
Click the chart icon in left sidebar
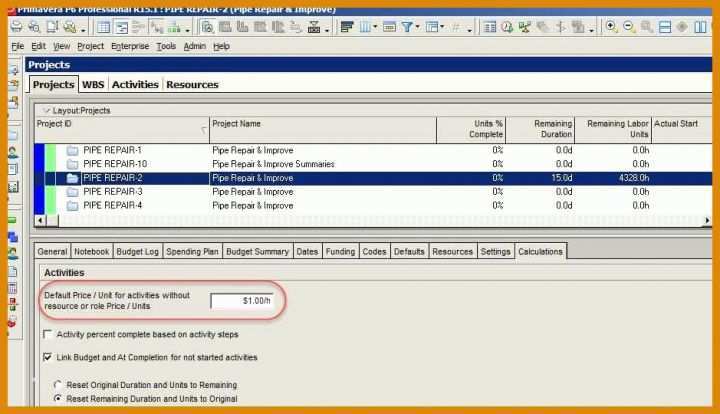(13, 186)
